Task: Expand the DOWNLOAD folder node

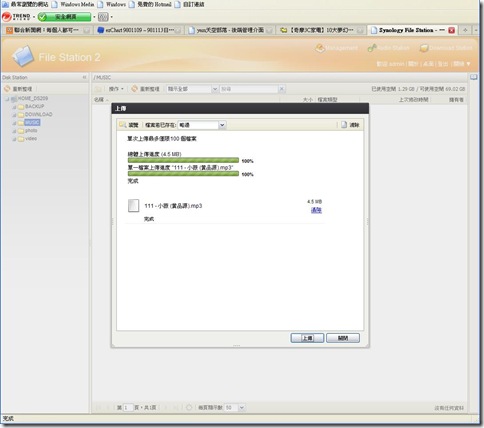Action: pos(14,115)
